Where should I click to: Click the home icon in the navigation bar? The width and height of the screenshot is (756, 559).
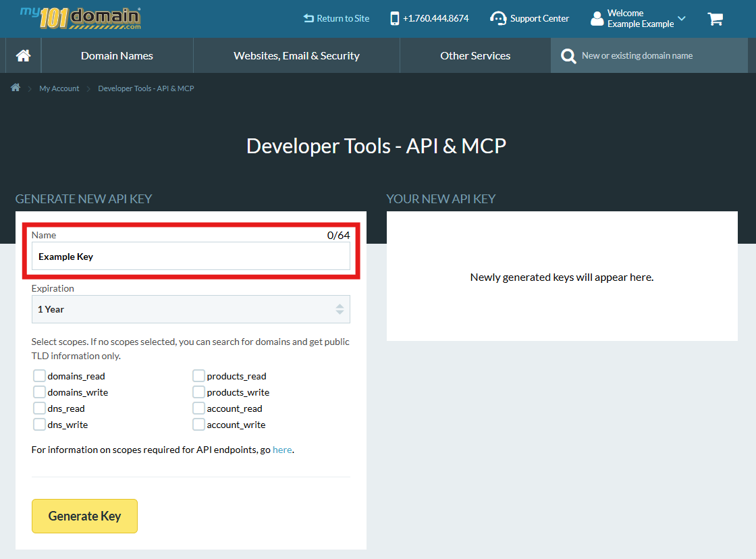click(x=22, y=55)
